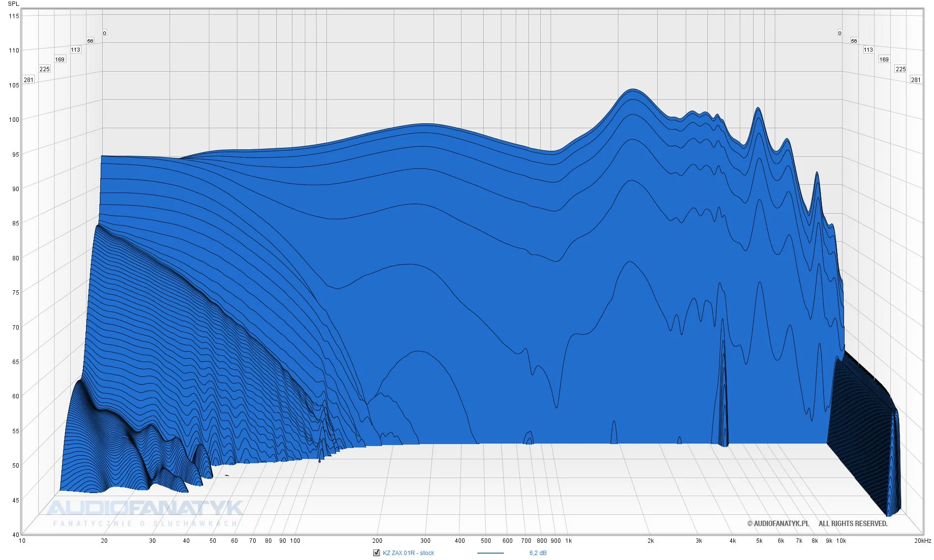
Task: Click the 40 label on SPL axis
Action: 16,535
